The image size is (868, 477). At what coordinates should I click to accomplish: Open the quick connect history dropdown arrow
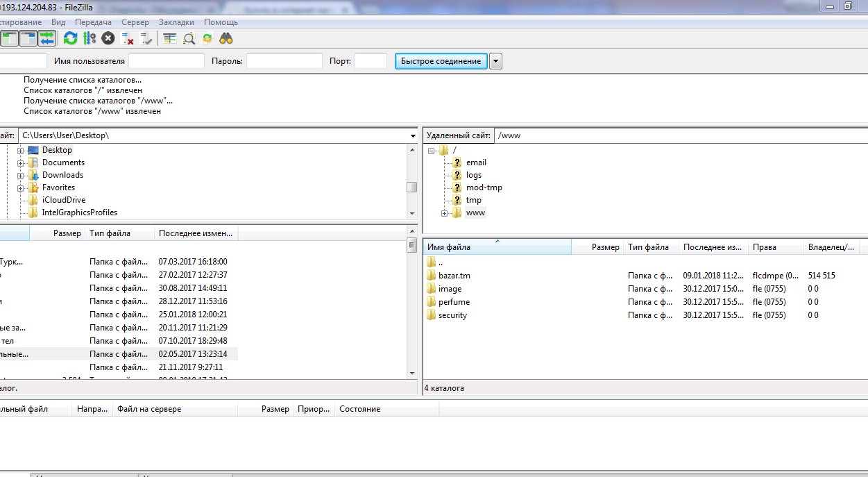495,61
